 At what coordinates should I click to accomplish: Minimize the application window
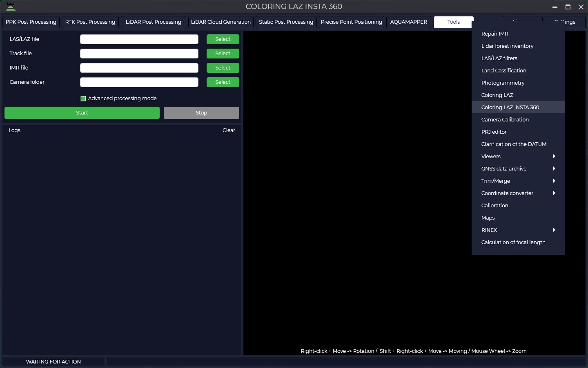coord(555,7)
